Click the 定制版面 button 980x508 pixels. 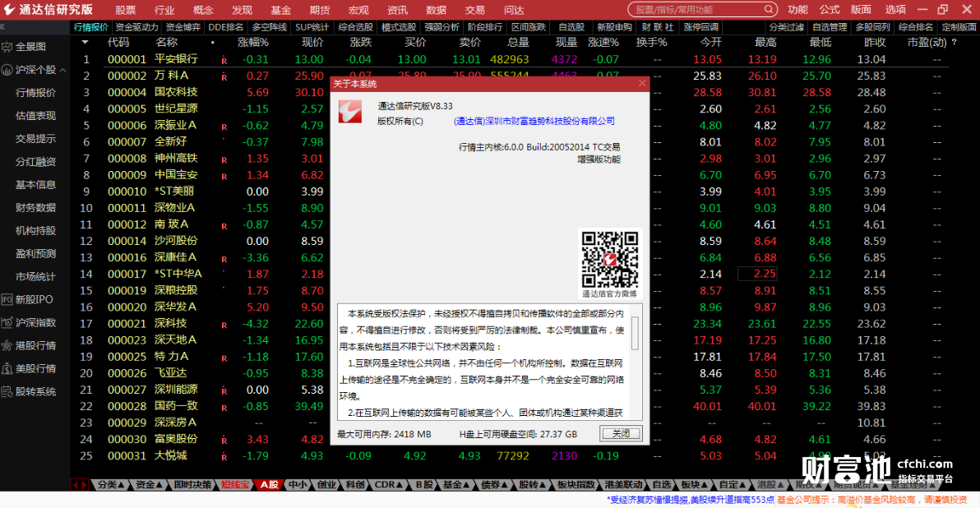click(958, 27)
